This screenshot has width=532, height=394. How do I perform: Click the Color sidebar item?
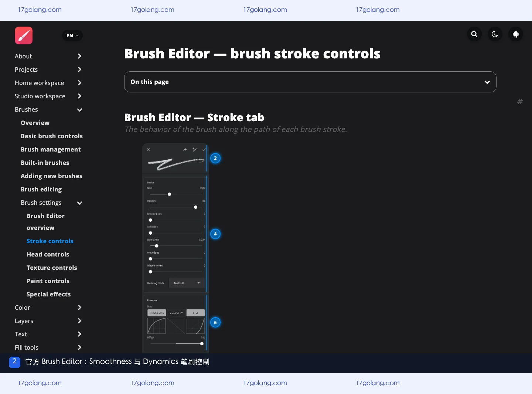click(23, 308)
